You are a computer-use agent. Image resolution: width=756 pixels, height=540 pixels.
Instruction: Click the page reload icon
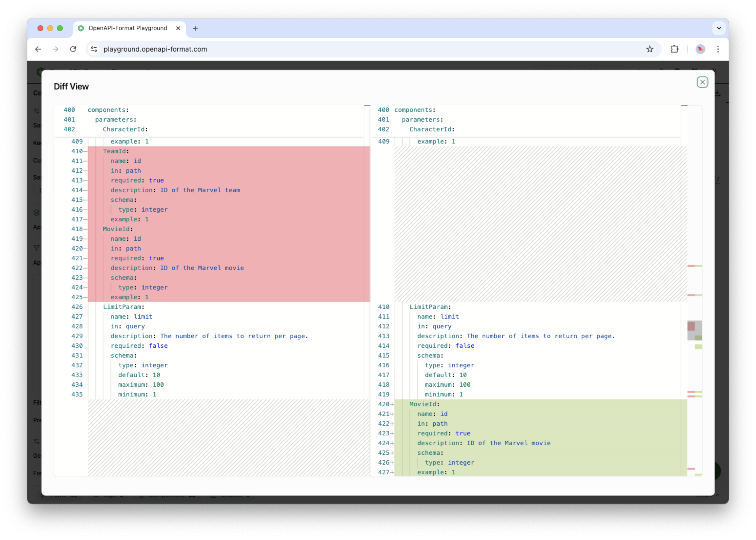click(x=73, y=49)
